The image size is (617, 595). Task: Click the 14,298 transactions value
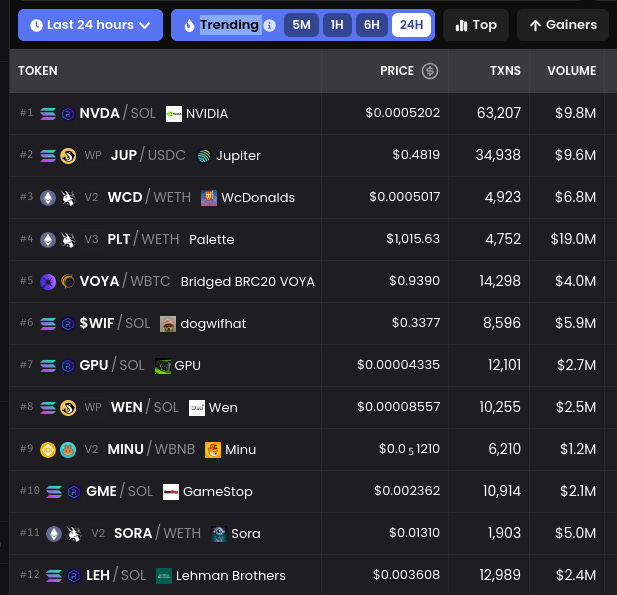pyautogui.click(x=500, y=281)
